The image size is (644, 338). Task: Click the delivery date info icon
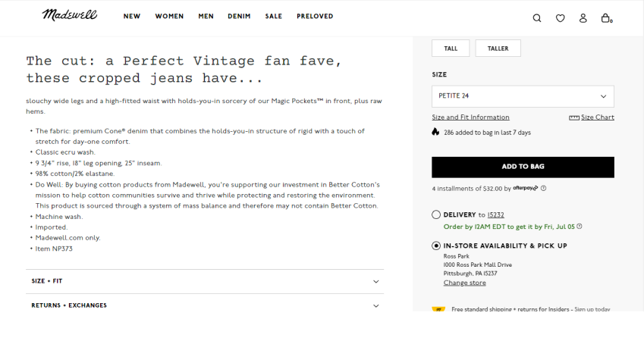[579, 226]
